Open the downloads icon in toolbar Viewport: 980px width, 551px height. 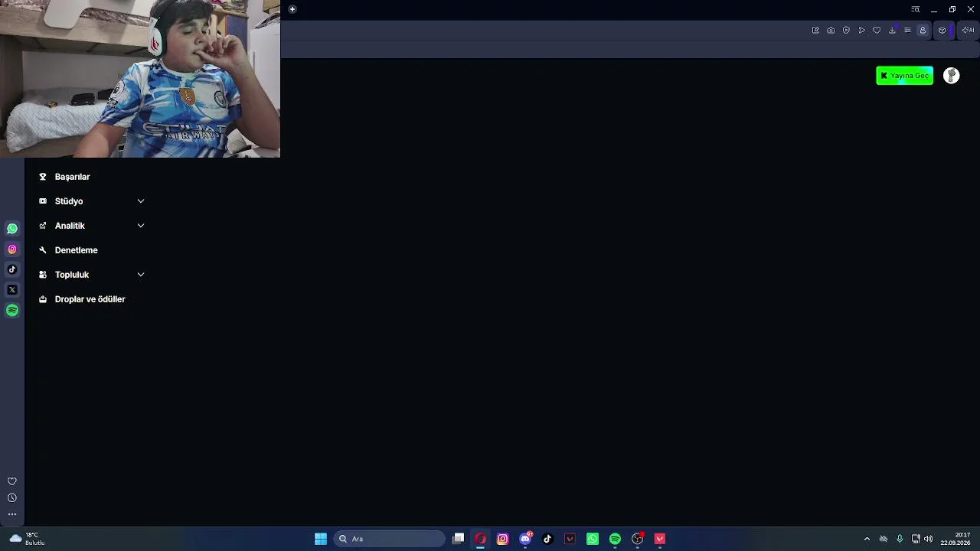(x=892, y=31)
